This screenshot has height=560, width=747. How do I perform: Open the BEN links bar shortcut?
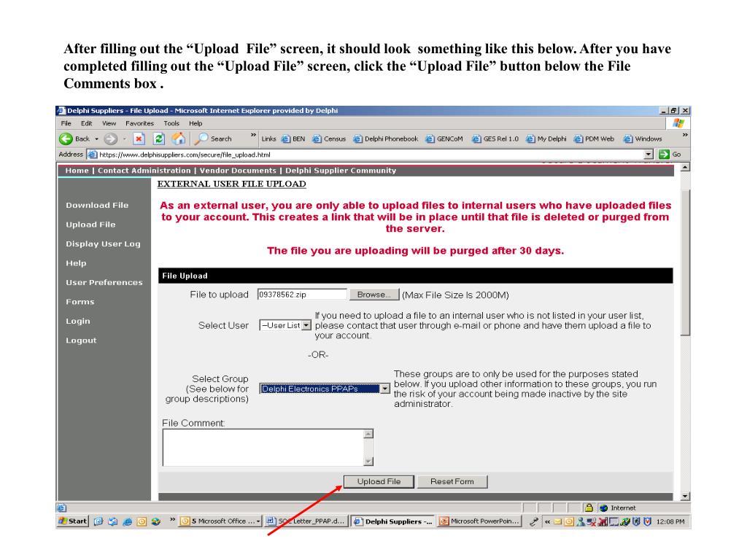(293, 139)
